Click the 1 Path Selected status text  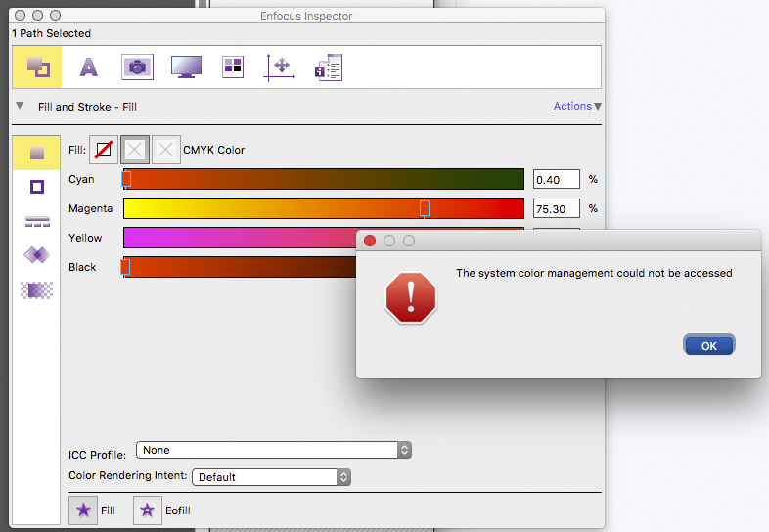[x=52, y=33]
